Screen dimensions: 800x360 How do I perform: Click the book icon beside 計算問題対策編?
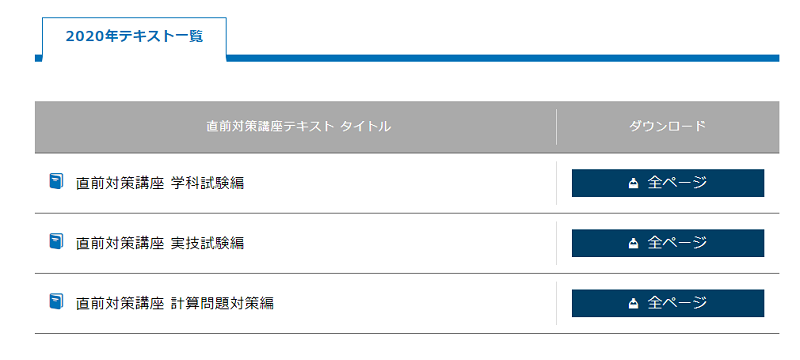pyautogui.click(x=56, y=301)
